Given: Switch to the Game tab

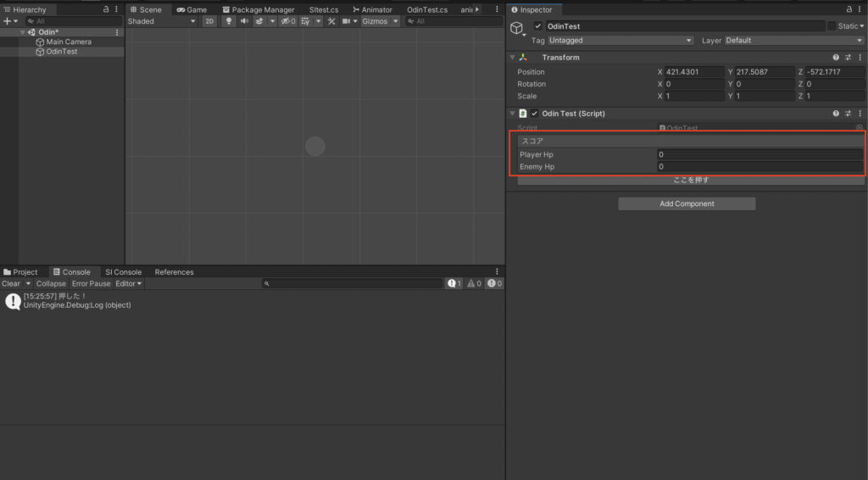Looking at the screenshot, I should point(192,9).
